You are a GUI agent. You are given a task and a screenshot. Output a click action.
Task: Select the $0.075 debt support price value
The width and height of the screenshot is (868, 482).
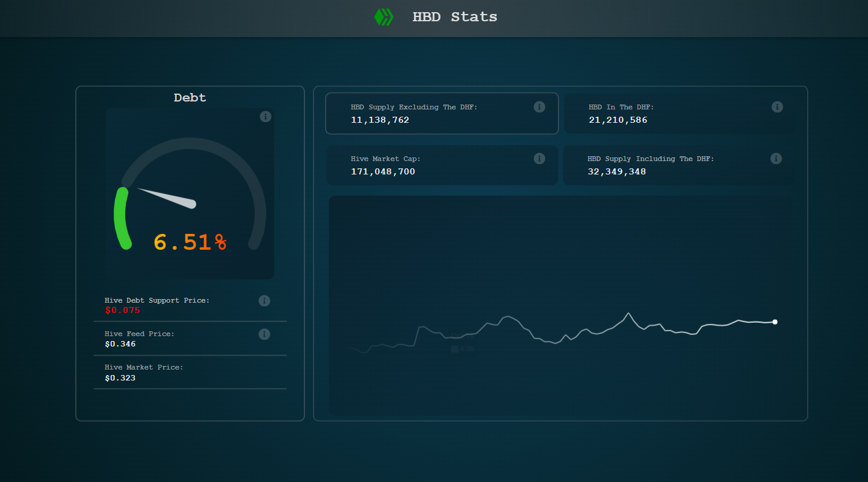point(122,311)
